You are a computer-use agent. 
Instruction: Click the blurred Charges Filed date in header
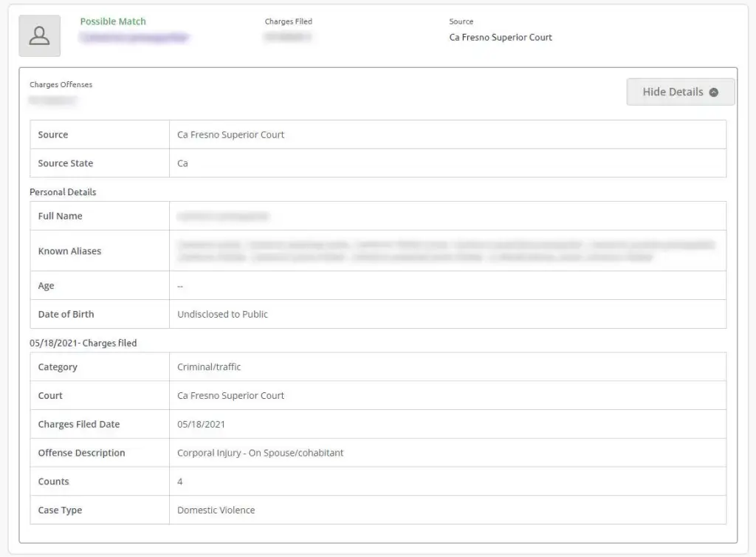288,37
